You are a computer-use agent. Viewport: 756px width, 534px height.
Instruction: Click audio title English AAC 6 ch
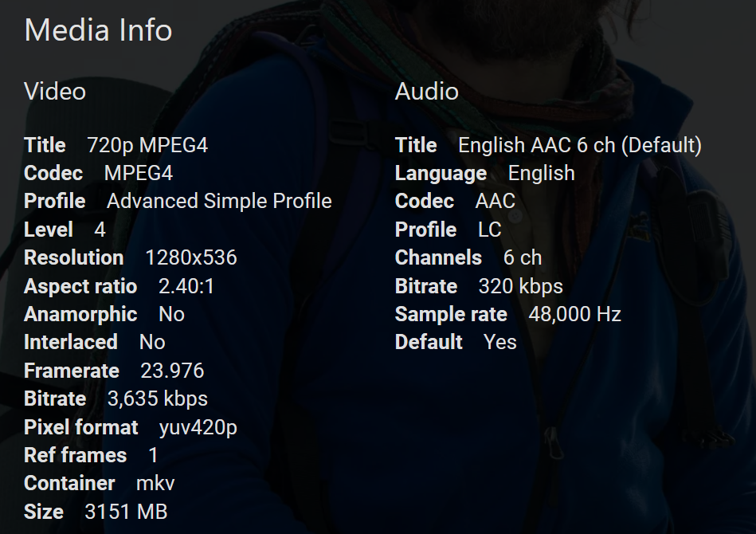(579, 145)
